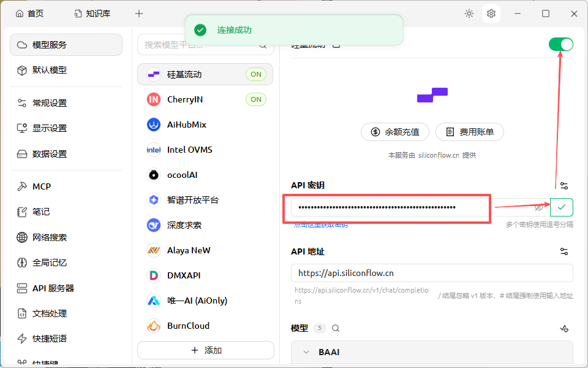
Task: Click the search magnifier in platform search
Action: 263,45
